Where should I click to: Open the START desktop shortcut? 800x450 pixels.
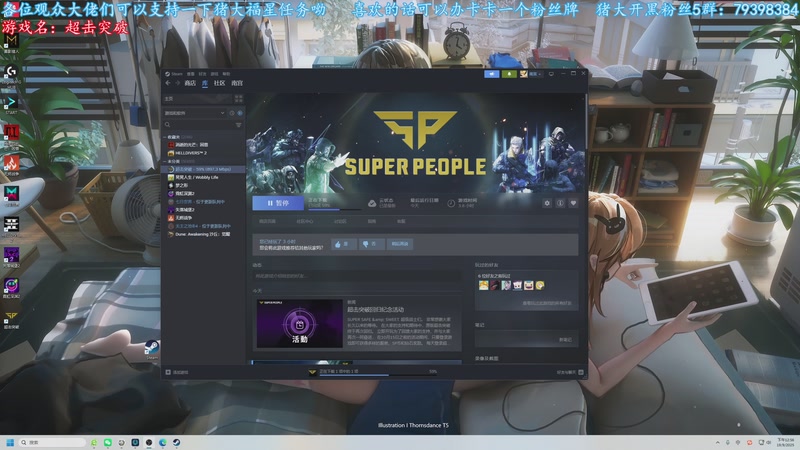[11, 105]
